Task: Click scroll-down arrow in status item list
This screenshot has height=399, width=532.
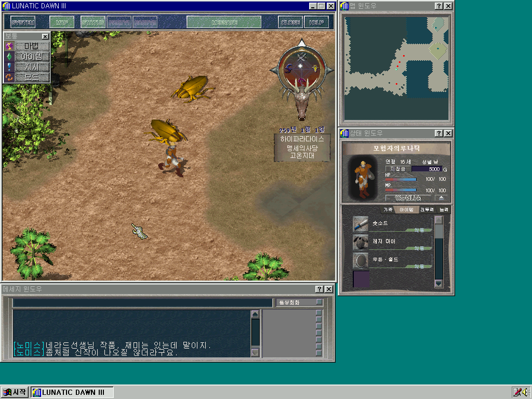Action: (438, 283)
